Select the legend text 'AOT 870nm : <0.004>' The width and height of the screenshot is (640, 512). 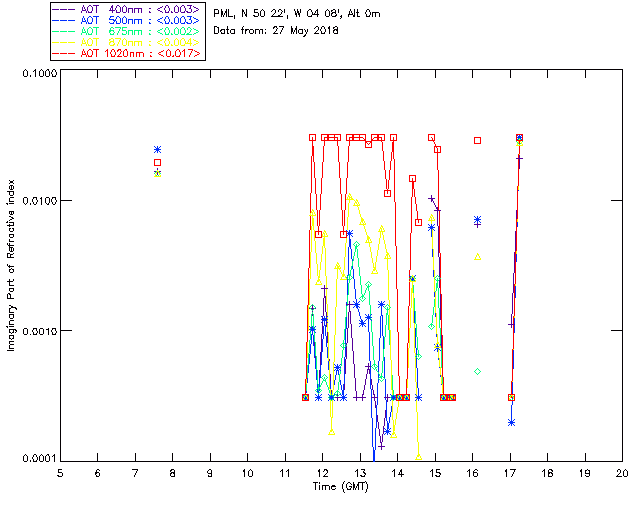tap(140, 42)
